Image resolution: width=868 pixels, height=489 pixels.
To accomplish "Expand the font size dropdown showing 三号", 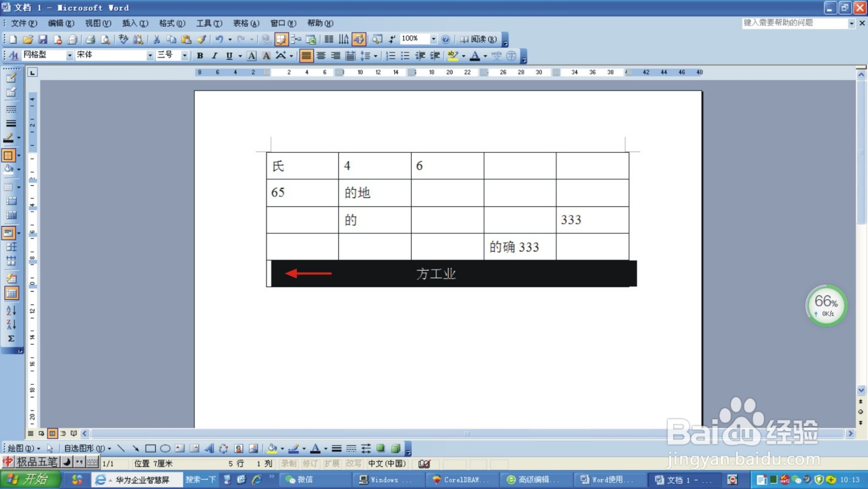I will click(x=184, y=55).
